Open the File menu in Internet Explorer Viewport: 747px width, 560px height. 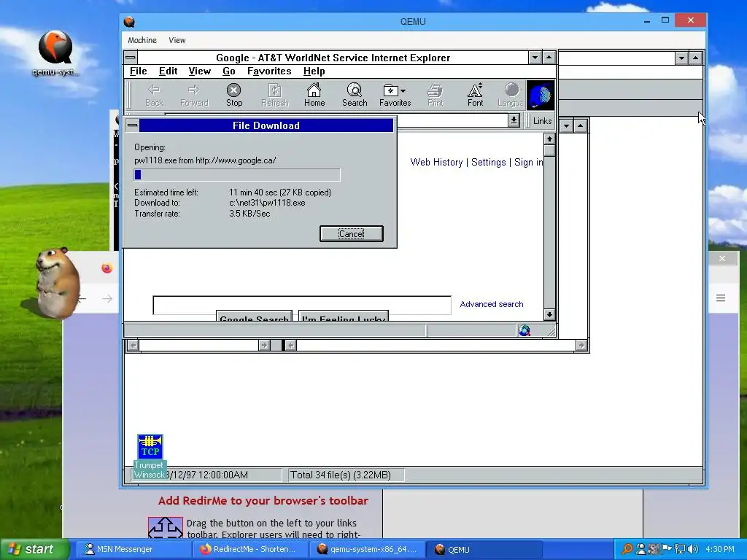[x=138, y=71]
